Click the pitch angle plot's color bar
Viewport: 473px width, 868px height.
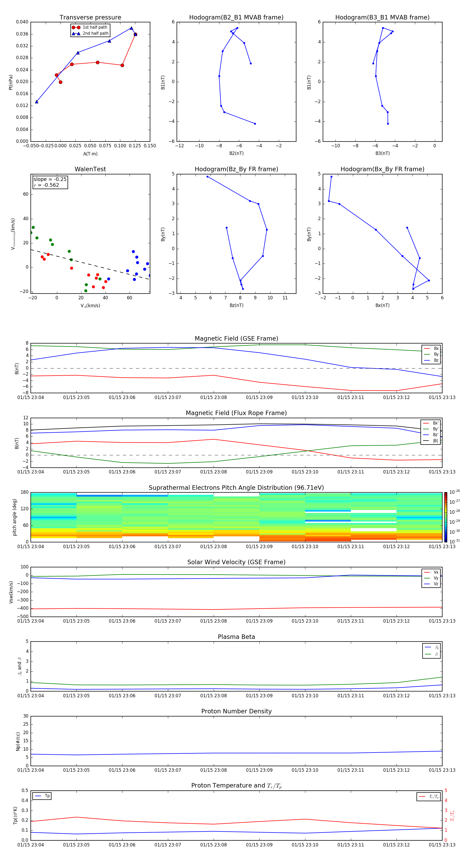(x=446, y=517)
